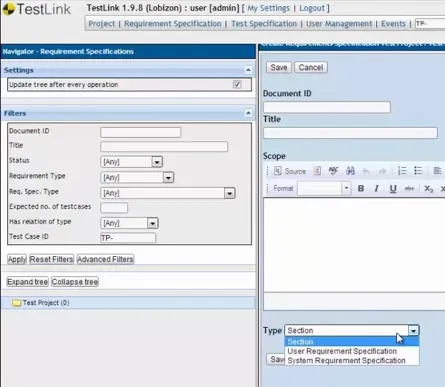Open the My Settings link
Image resolution: width=445 pixels, height=387 pixels.
[x=268, y=8]
